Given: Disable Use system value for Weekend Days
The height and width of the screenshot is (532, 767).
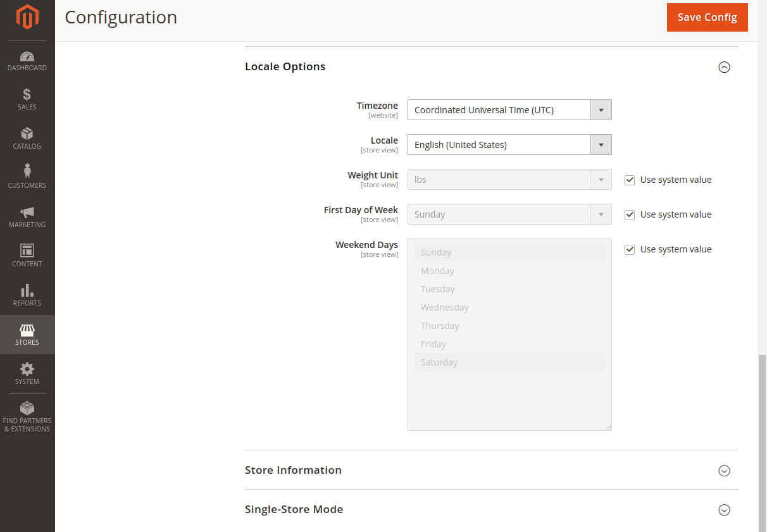Looking at the screenshot, I should click(x=630, y=249).
